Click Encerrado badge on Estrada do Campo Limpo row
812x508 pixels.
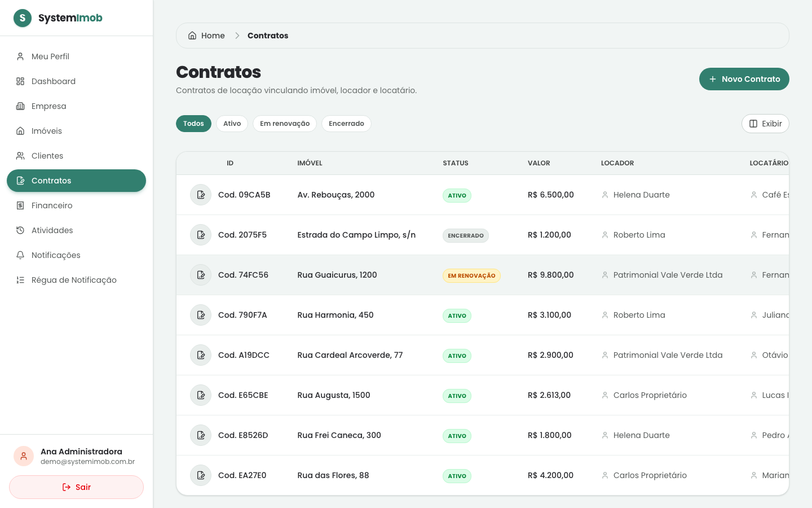point(466,235)
